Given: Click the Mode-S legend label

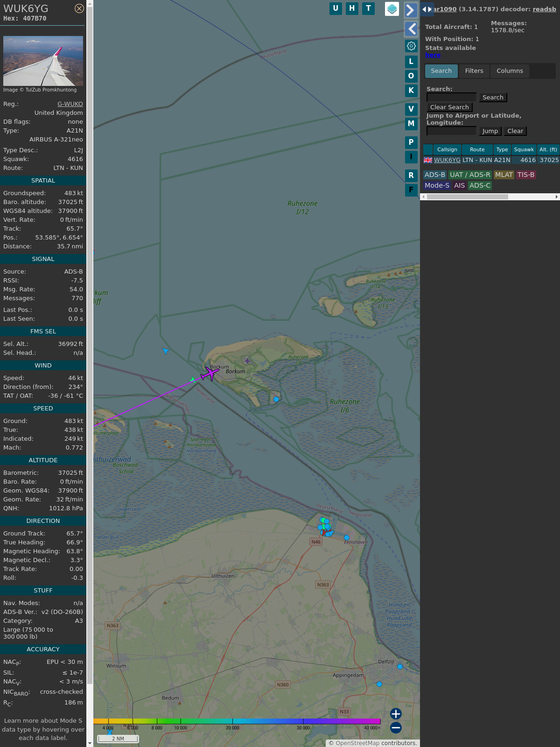Looking at the screenshot, I should click(x=437, y=185).
